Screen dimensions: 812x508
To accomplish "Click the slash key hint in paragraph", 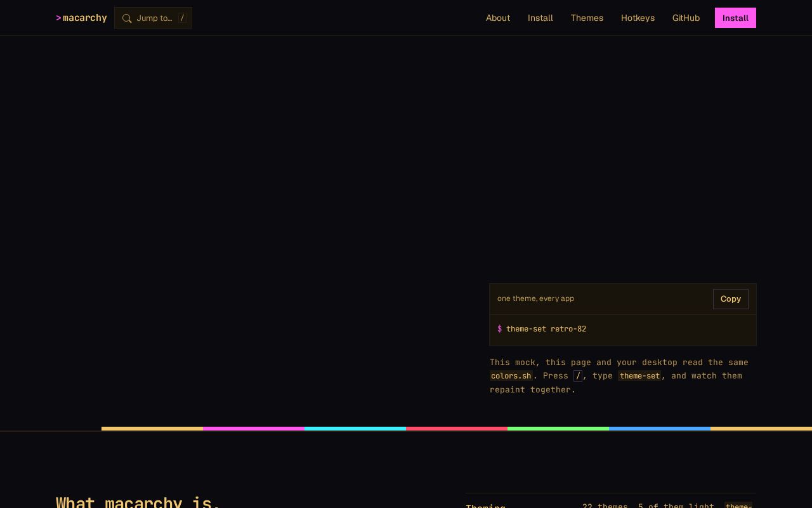I will click(x=578, y=376).
